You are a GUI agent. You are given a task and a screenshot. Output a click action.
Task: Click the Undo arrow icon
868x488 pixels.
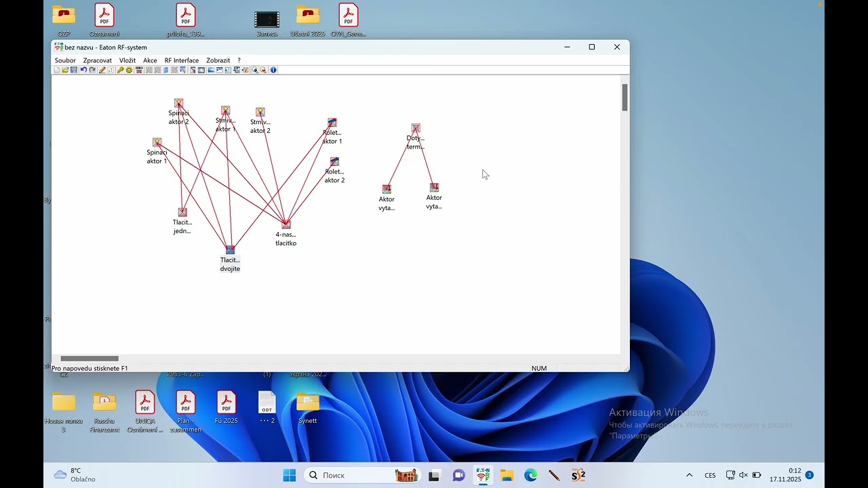coord(83,70)
